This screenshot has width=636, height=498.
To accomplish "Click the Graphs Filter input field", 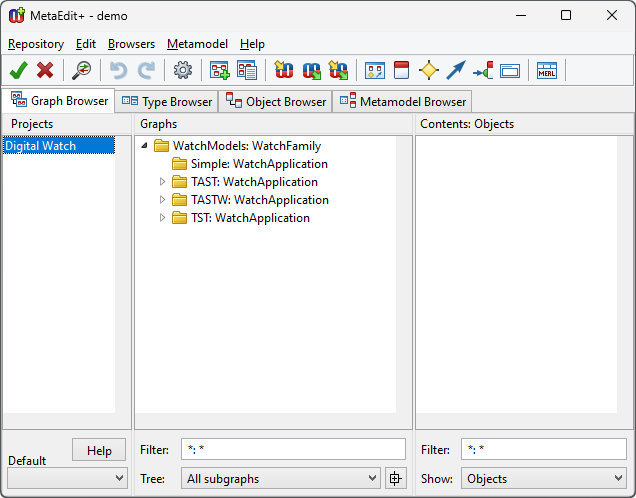I will point(293,449).
